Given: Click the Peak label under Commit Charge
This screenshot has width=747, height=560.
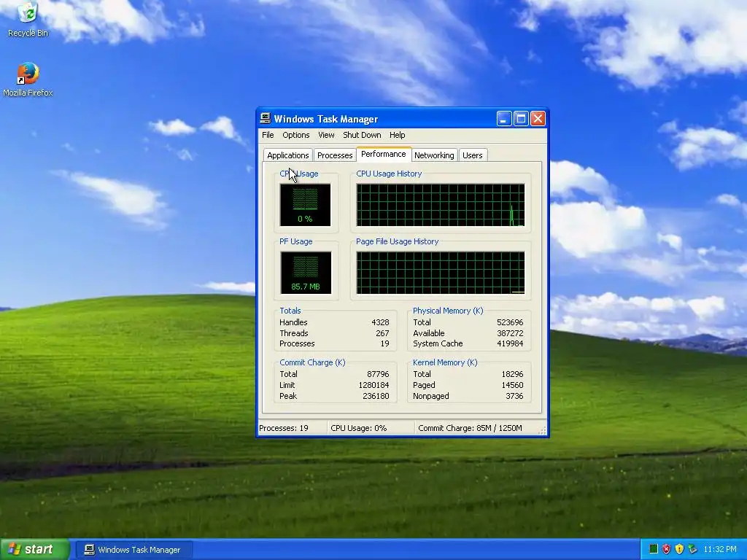Looking at the screenshot, I should (x=287, y=396).
